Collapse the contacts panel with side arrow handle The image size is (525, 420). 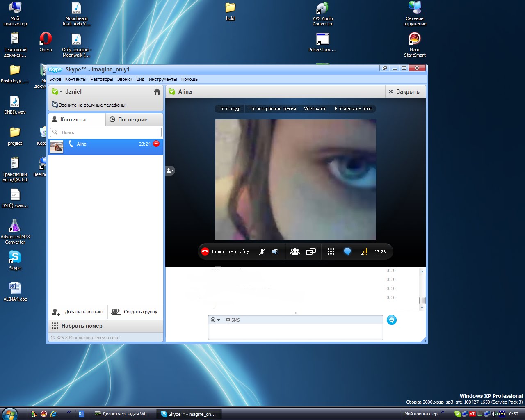(170, 170)
